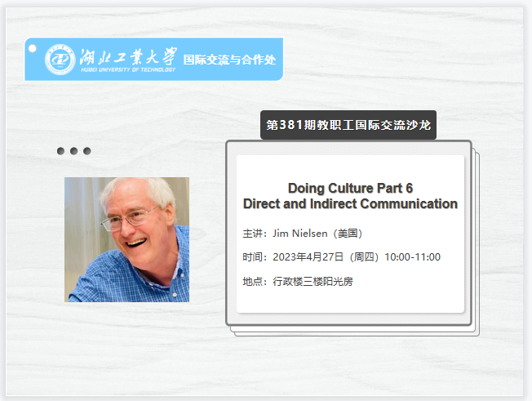Select the first of the three gray dots
This screenshot has width=532, height=401.
(x=61, y=151)
